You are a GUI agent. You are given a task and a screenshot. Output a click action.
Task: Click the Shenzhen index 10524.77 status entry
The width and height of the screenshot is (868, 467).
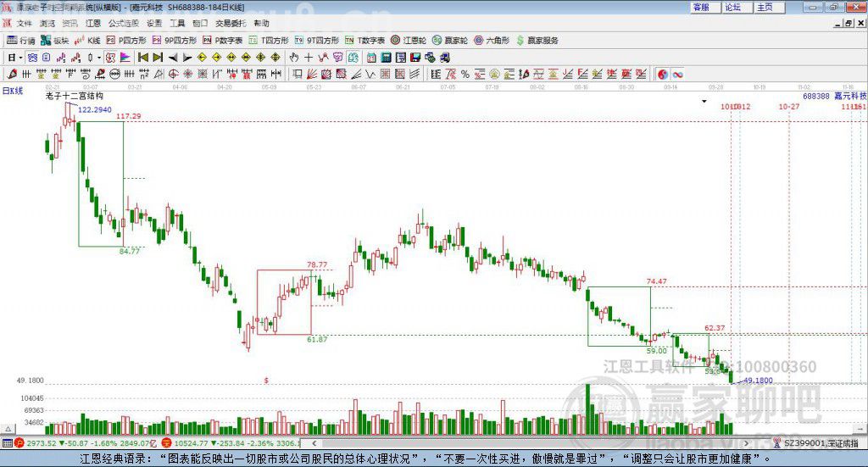[x=231, y=443]
